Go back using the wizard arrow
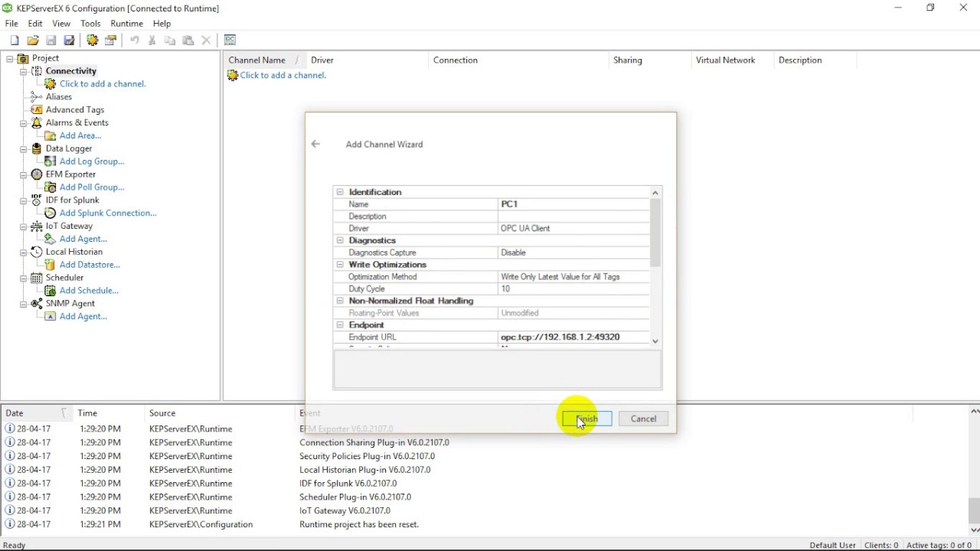 coord(315,144)
